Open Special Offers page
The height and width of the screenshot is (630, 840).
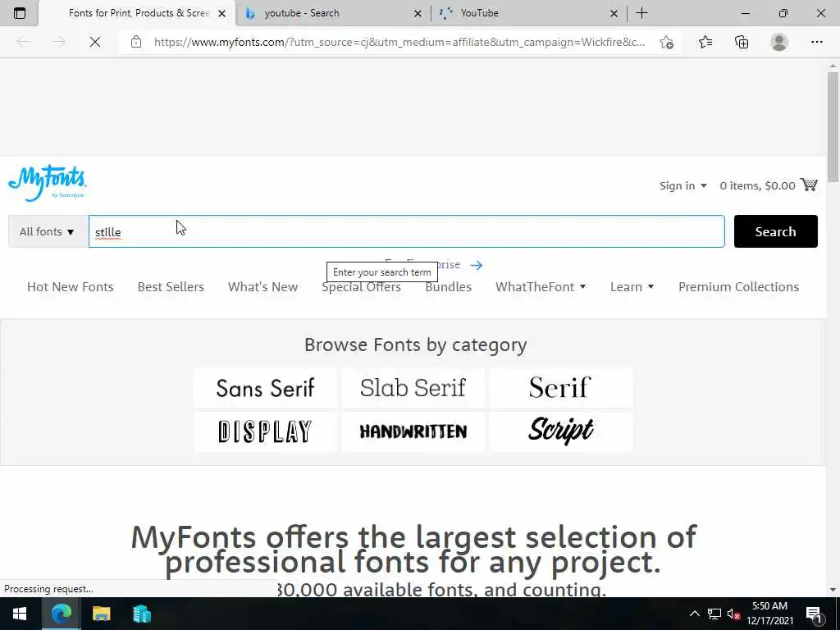[x=361, y=286]
